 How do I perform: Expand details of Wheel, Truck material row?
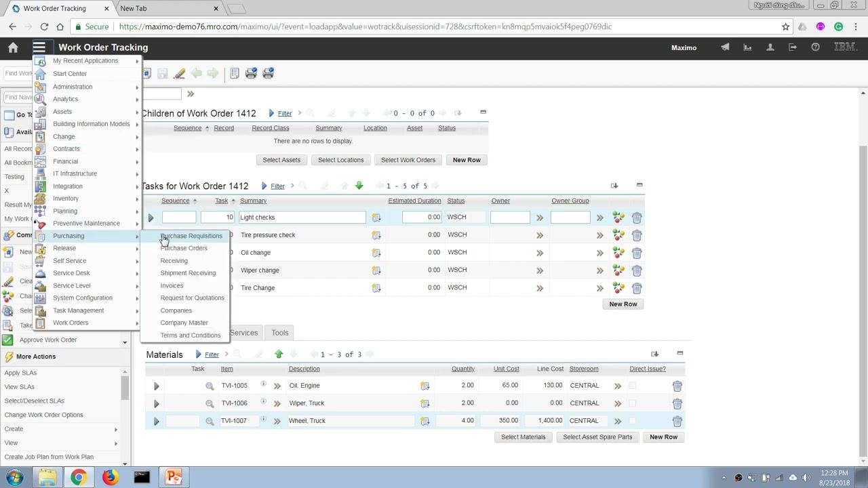[x=157, y=421]
